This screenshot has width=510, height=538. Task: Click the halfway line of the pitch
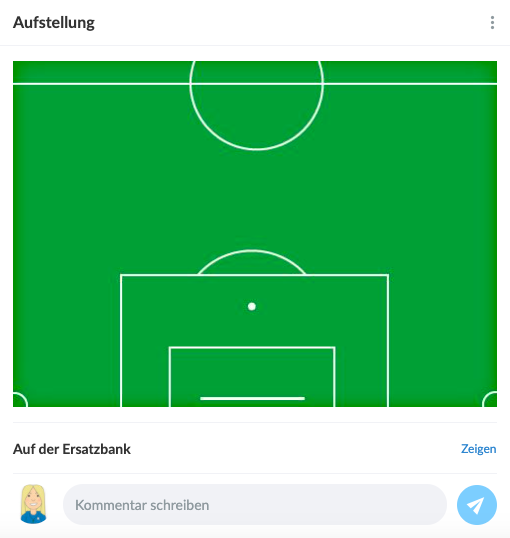tap(255, 83)
